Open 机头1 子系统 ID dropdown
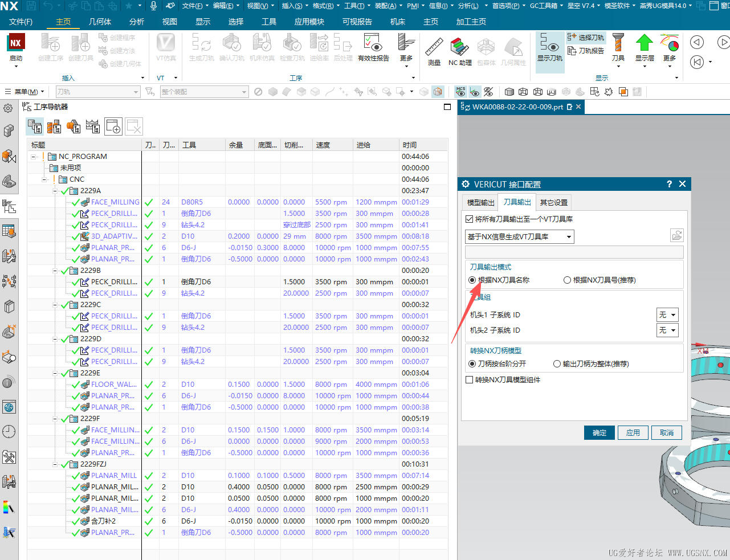The image size is (730, 560). [x=667, y=315]
